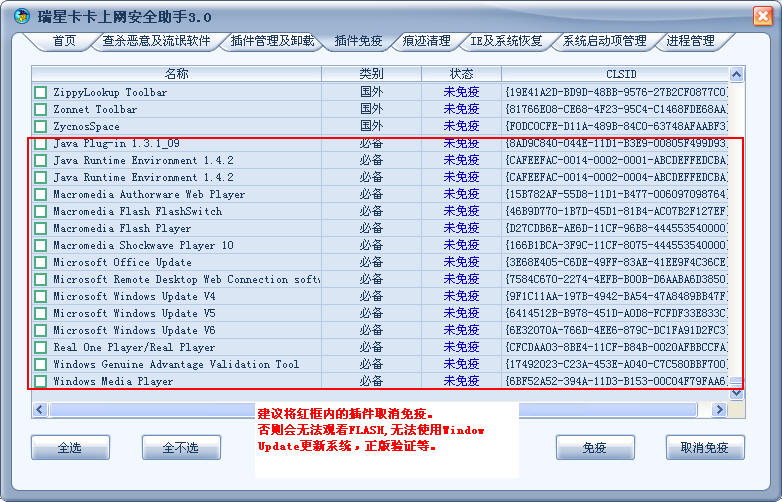Click the horizontal scroll left arrow
Screen dimensions: 782x502
40,410
